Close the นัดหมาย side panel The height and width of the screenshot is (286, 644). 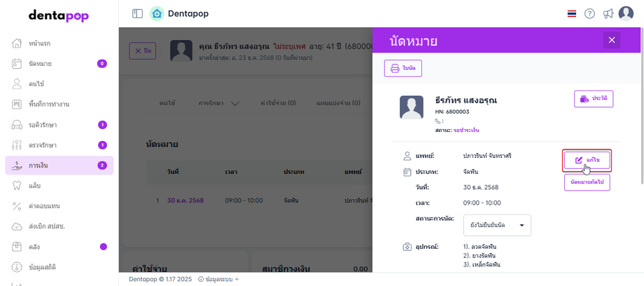pyautogui.click(x=612, y=40)
